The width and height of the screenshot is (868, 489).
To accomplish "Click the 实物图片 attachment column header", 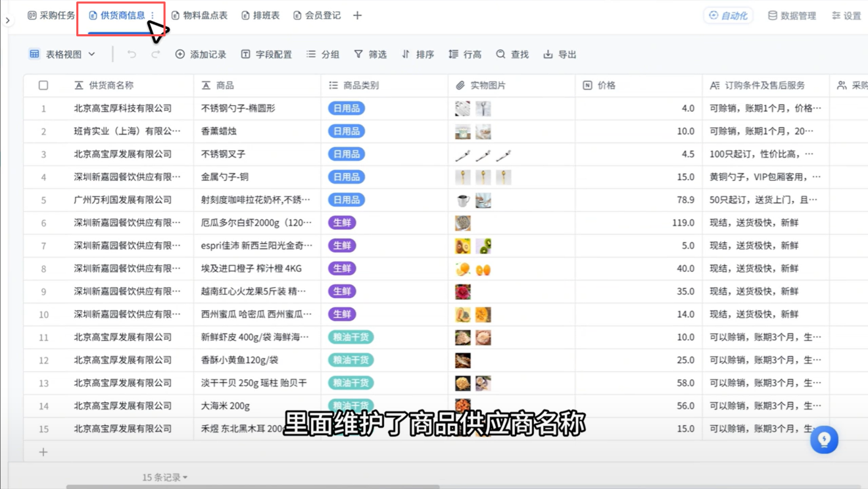I will tap(512, 86).
